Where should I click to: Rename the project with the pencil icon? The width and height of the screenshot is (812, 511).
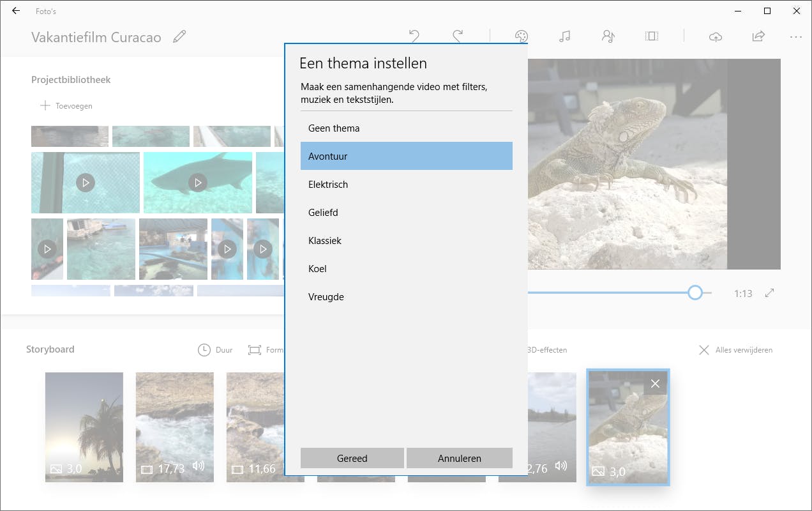coord(179,36)
